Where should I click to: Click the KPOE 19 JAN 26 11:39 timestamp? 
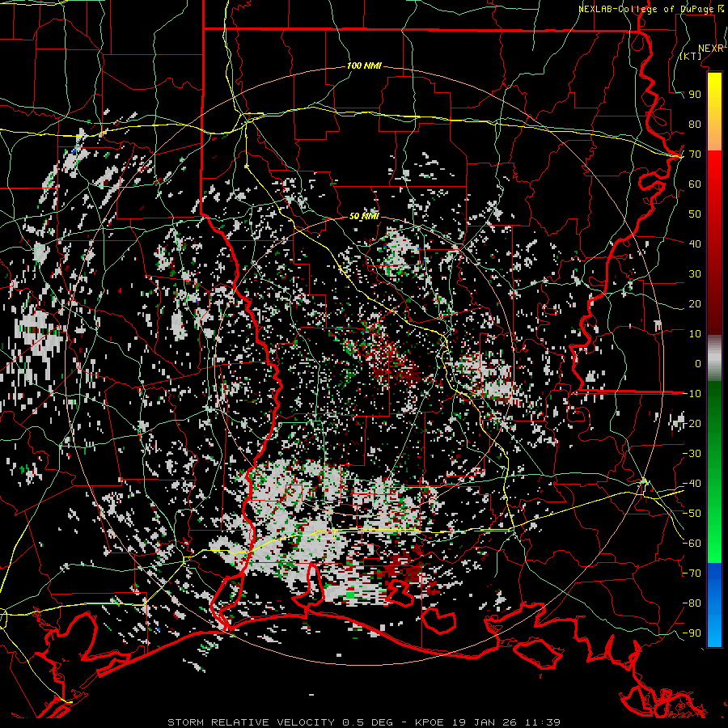(487, 722)
